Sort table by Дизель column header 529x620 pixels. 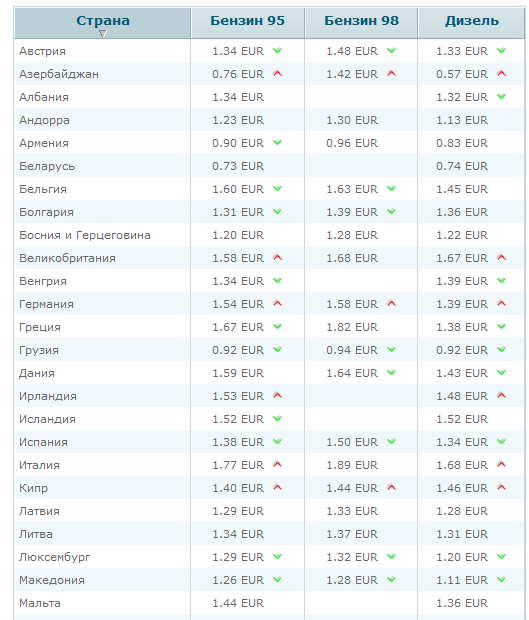click(x=472, y=21)
